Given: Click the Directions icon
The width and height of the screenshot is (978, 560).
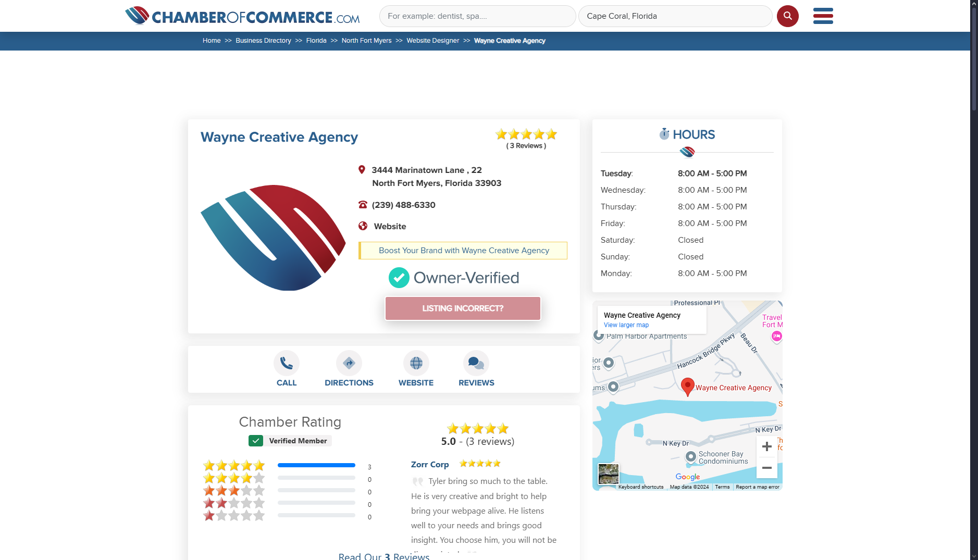Looking at the screenshot, I should [349, 363].
